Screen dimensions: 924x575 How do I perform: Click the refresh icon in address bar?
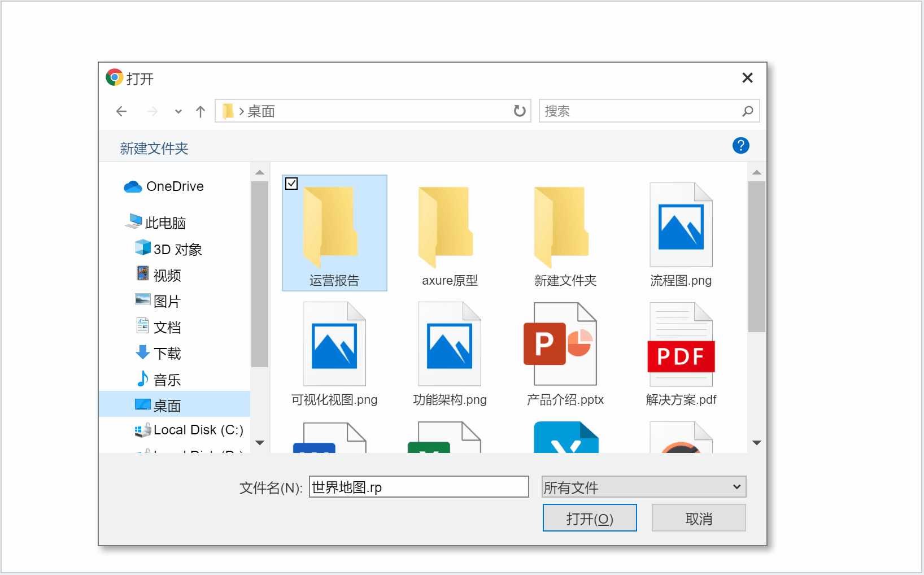(518, 111)
